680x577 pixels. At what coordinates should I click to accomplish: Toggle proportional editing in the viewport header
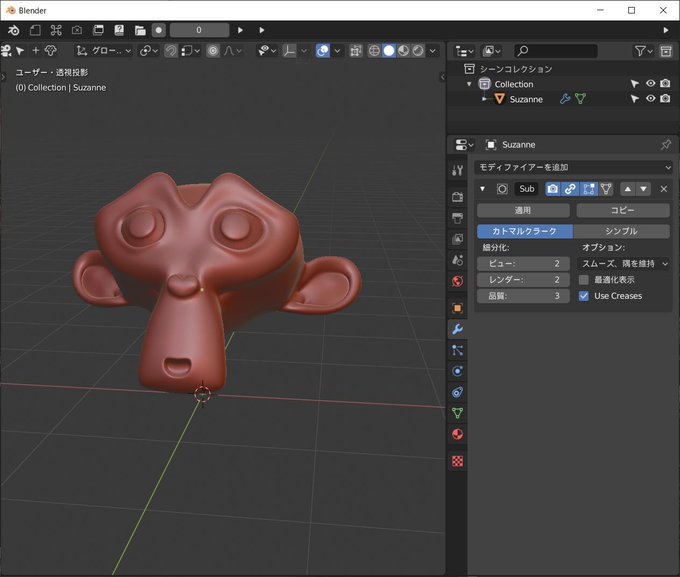pos(213,51)
